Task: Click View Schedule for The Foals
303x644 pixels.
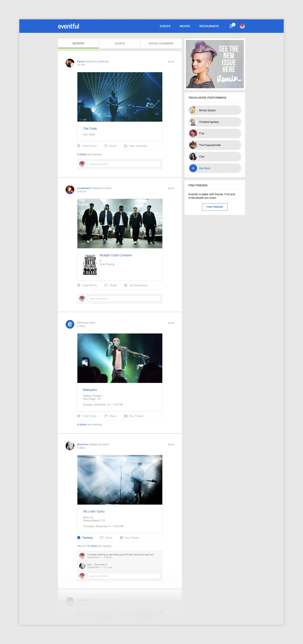Action: click(x=135, y=146)
